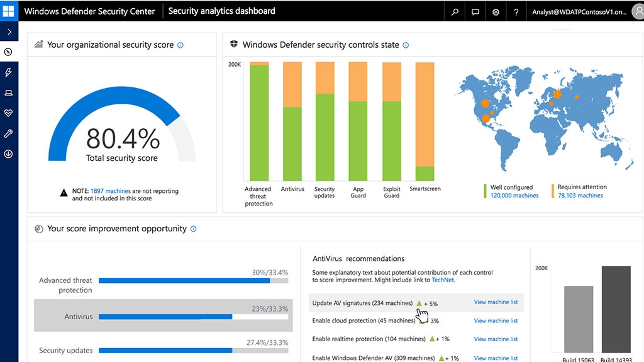Click the Smartscreen bar in chart

click(425, 121)
